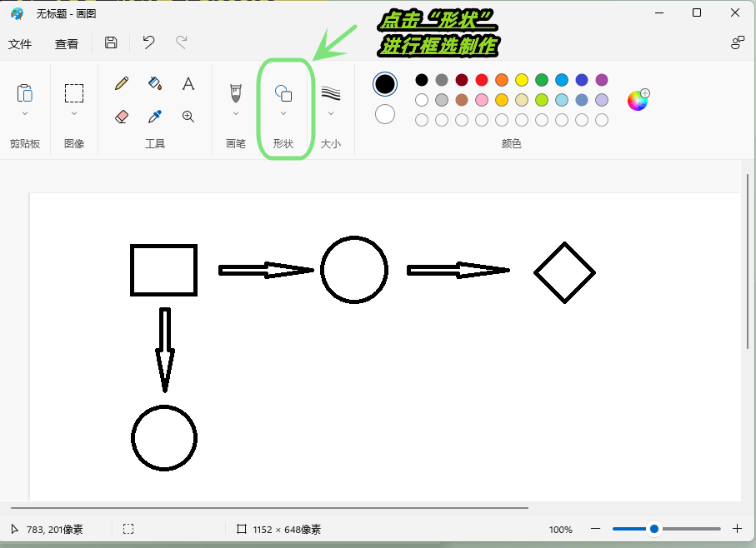Pick the top-row purple palette color
756x548 pixels.
602,80
